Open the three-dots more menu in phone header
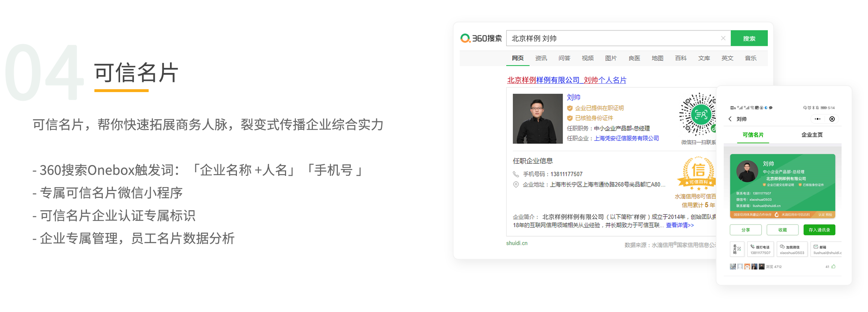 [x=817, y=119]
